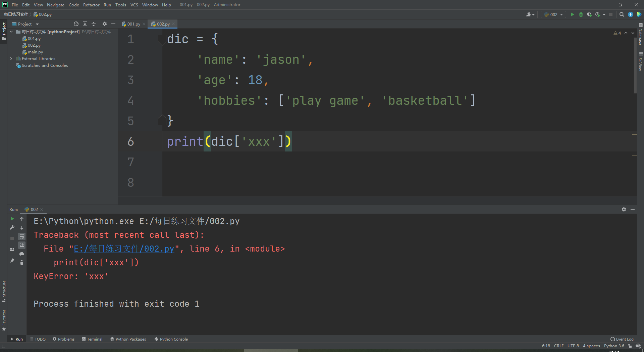Screen dimensions: 644x352
Task: Expand all nodes in the Project panel
Action: pyautogui.click(x=85, y=24)
